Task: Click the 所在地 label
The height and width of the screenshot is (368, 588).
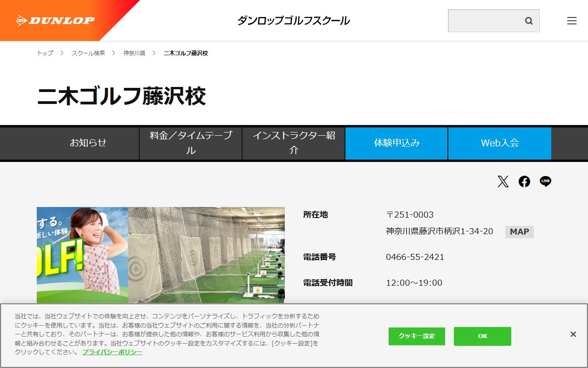Action: pyautogui.click(x=316, y=215)
